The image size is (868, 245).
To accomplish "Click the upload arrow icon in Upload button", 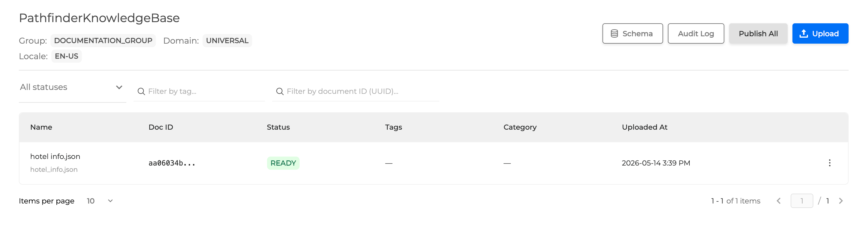I will point(803,33).
